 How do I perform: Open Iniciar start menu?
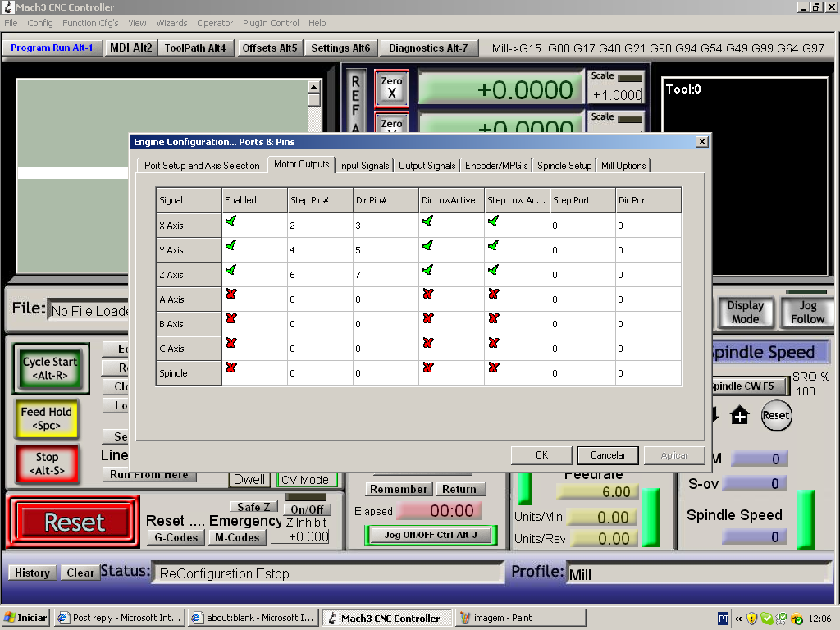[25, 618]
